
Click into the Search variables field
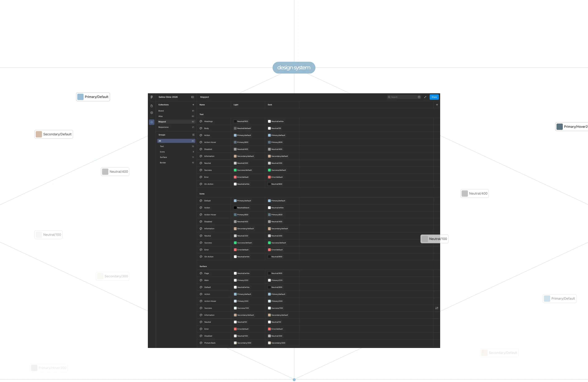404,97
